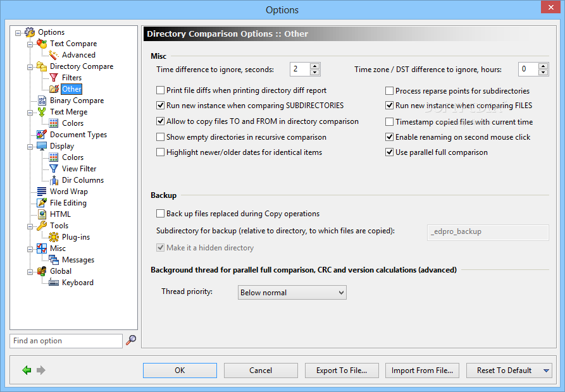Collapse the Text Merge tree node
This screenshot has width=565, height=392.
tap(30, 113)
